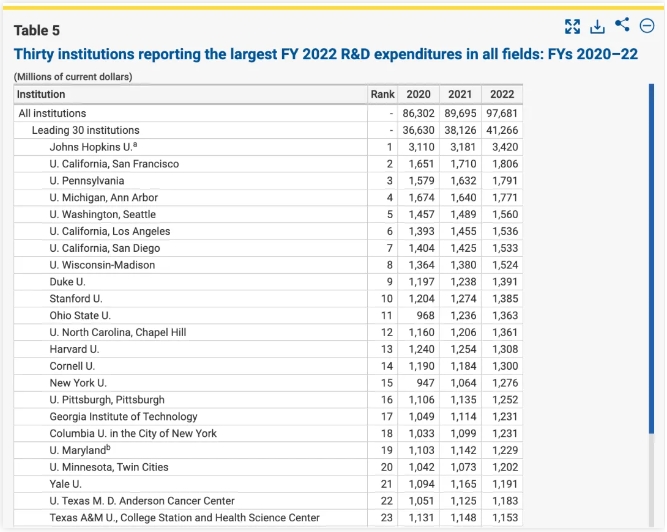Share Table 5 via share icon
This screenshot has height=532, width=667.
click(x=622, y=26)
